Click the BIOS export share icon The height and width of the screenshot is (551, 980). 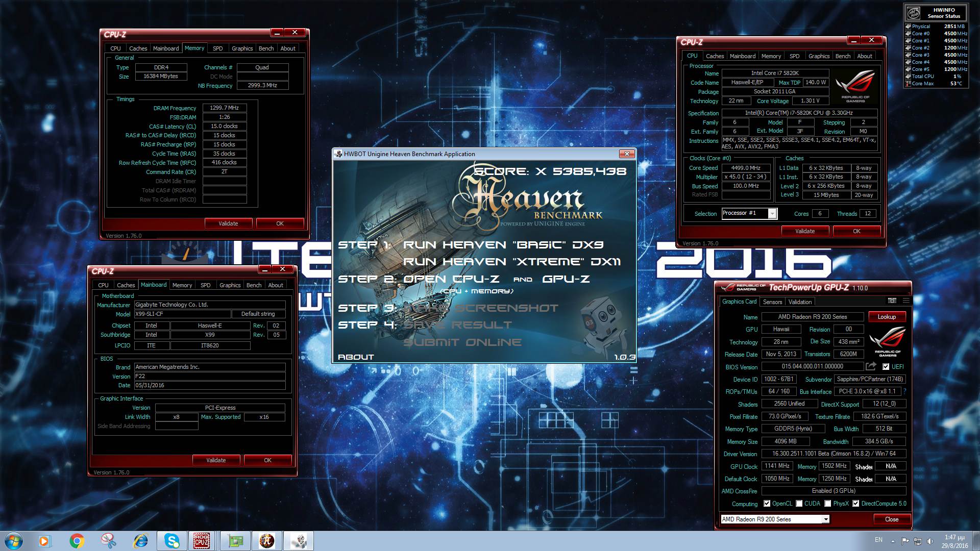point(871,366)
